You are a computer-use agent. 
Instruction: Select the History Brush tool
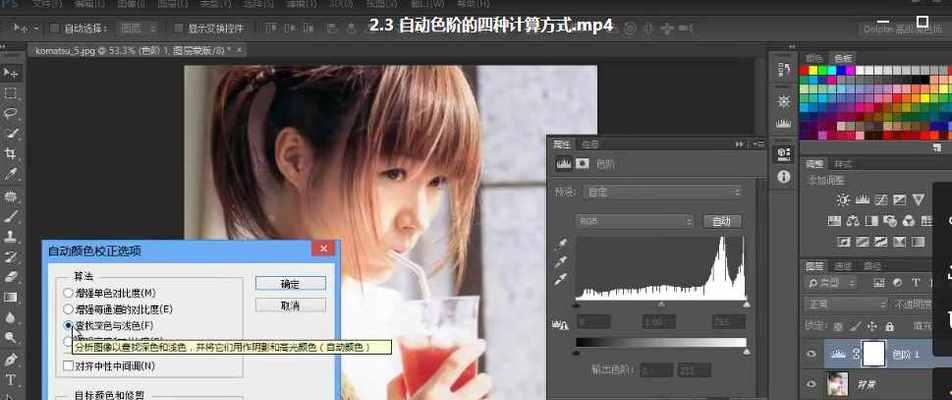(x=10, y=256)
